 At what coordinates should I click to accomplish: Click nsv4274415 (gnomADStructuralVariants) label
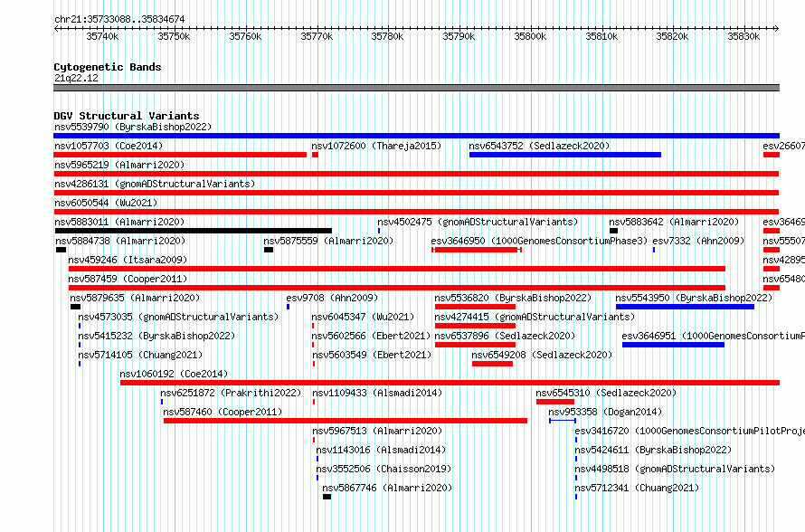tap(535, 317)
